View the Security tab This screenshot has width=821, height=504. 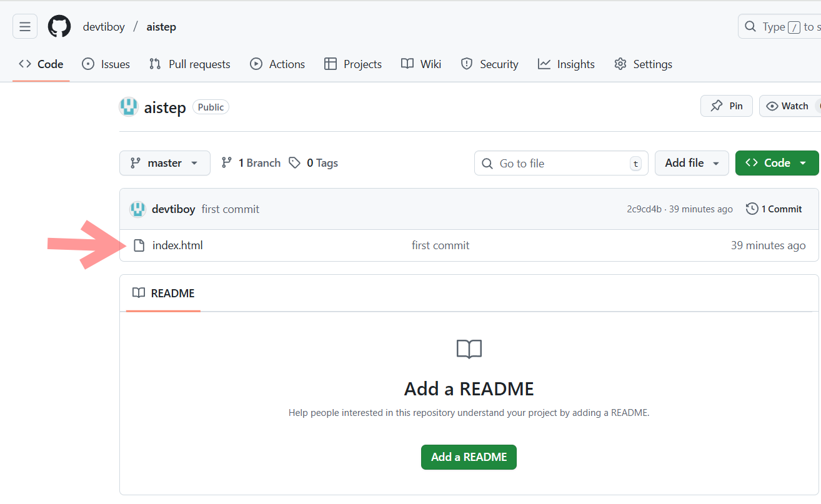tap(490, 64)
